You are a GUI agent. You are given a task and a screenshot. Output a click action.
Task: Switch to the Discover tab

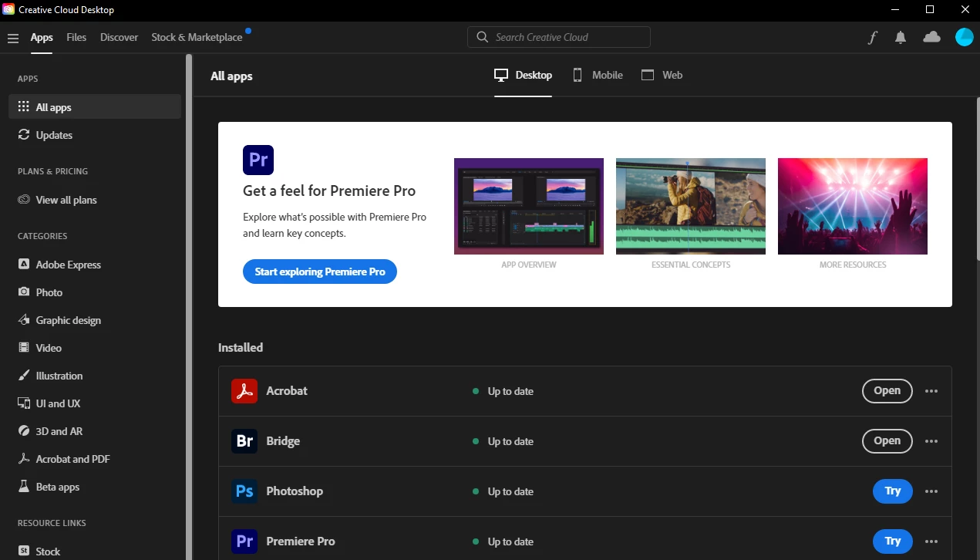point(119,37)
